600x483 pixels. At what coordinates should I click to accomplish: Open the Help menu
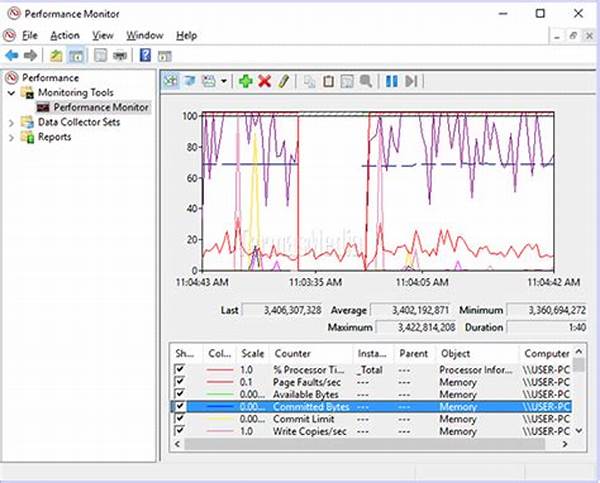pyautogui.click(x=186, y=36)
